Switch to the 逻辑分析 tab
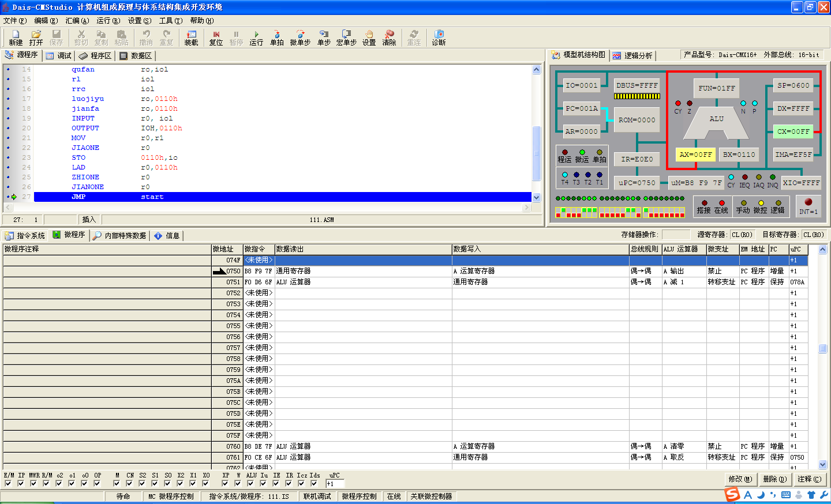 pos(632,55)
